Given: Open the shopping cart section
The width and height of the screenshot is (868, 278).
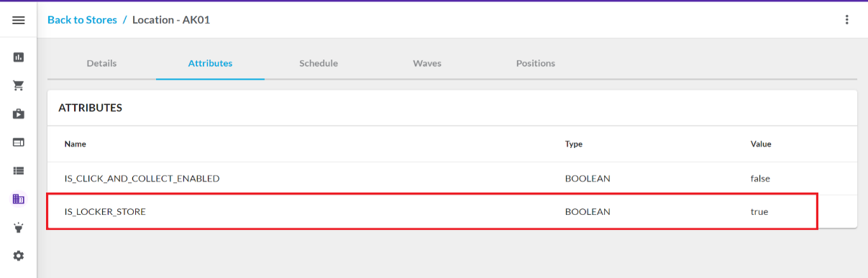Looking at the screenshot, I should pyautogui.click(x=19, y=85).
